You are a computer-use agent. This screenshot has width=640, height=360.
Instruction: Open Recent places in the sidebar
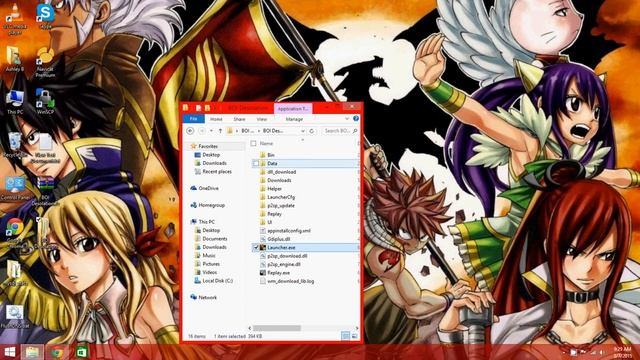coord(217,172)
